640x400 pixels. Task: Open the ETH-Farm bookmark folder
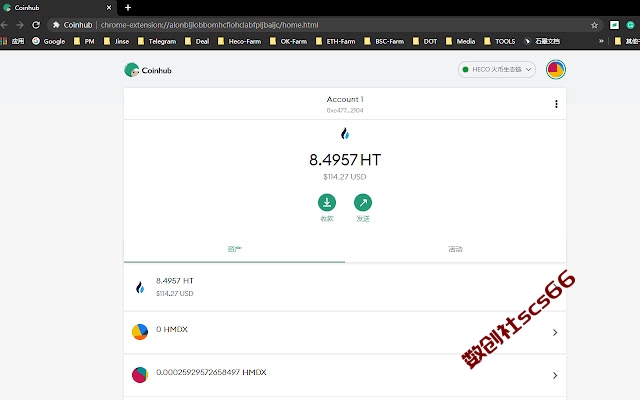(x=336, y=41)
